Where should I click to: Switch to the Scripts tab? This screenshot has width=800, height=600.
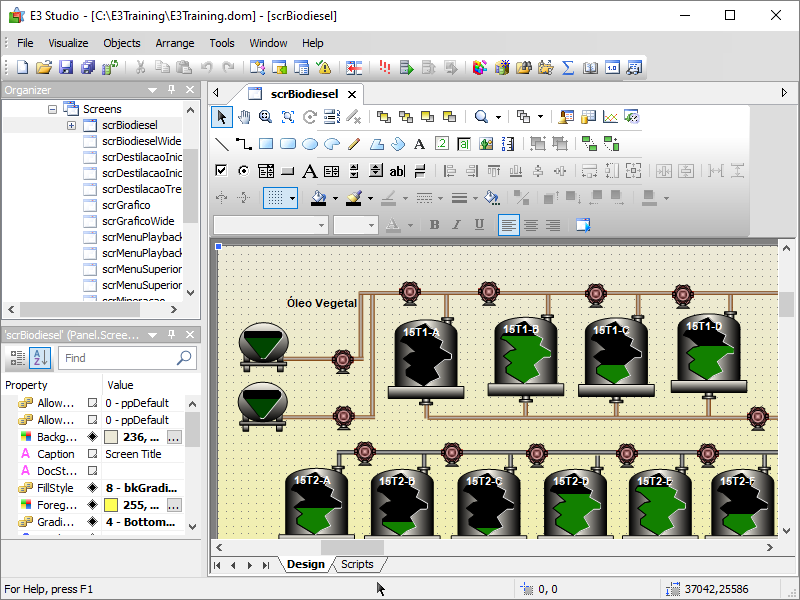[x=357, y=565]
